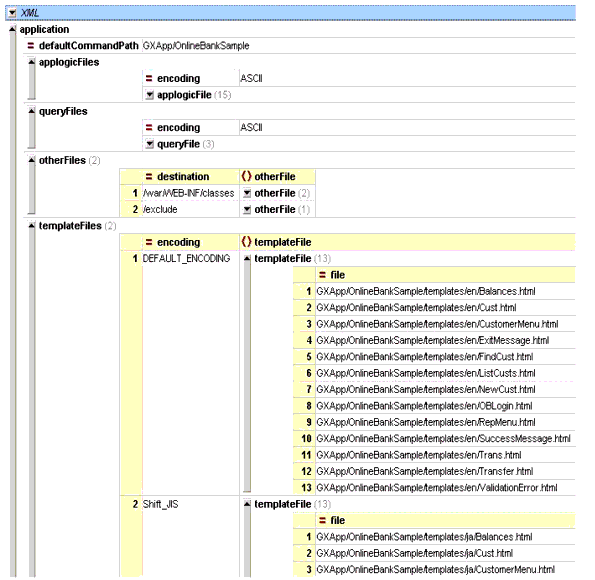This screenshot has width=595, height=580.
Task: Select the ASCII value under queryFiles
Action: tap(251, 128)
